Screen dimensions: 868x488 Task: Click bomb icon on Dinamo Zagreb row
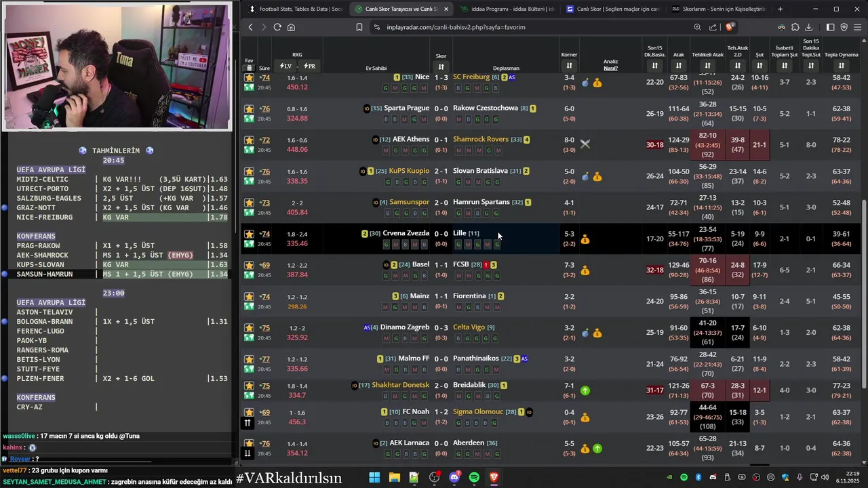(x=585, y=333)
